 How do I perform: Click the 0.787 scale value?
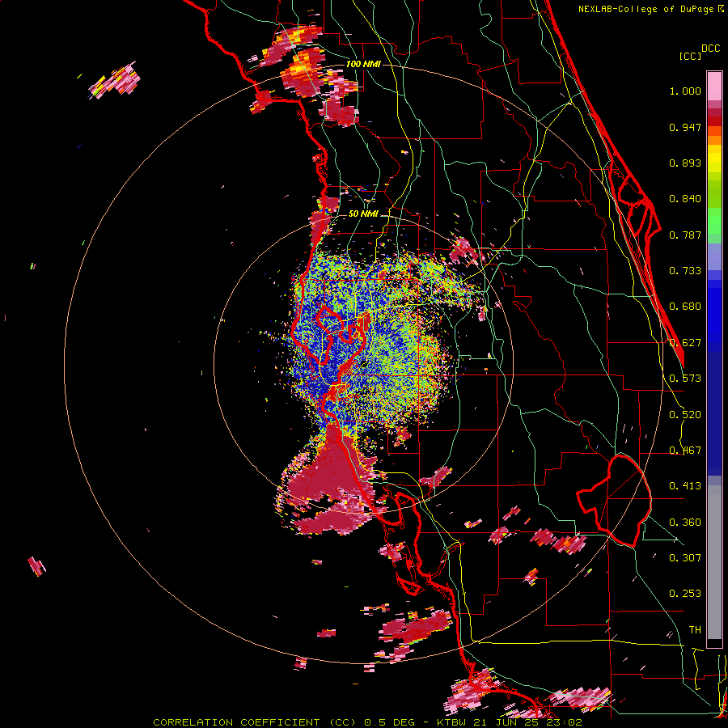click(x=685, y=235)
